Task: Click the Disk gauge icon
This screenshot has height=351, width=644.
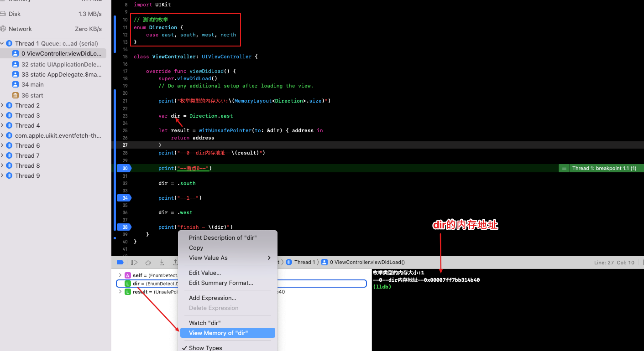Action: click(3, 14)
